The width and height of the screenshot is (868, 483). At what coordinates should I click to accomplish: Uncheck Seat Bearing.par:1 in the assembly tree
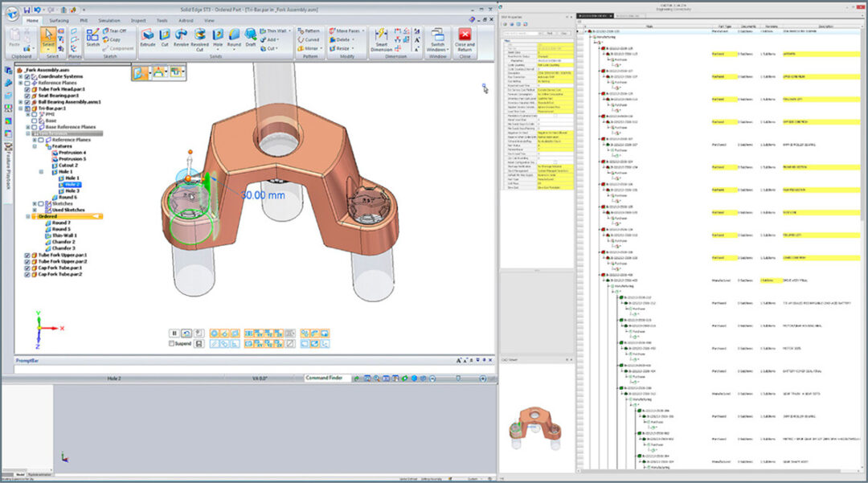(26, 95)
